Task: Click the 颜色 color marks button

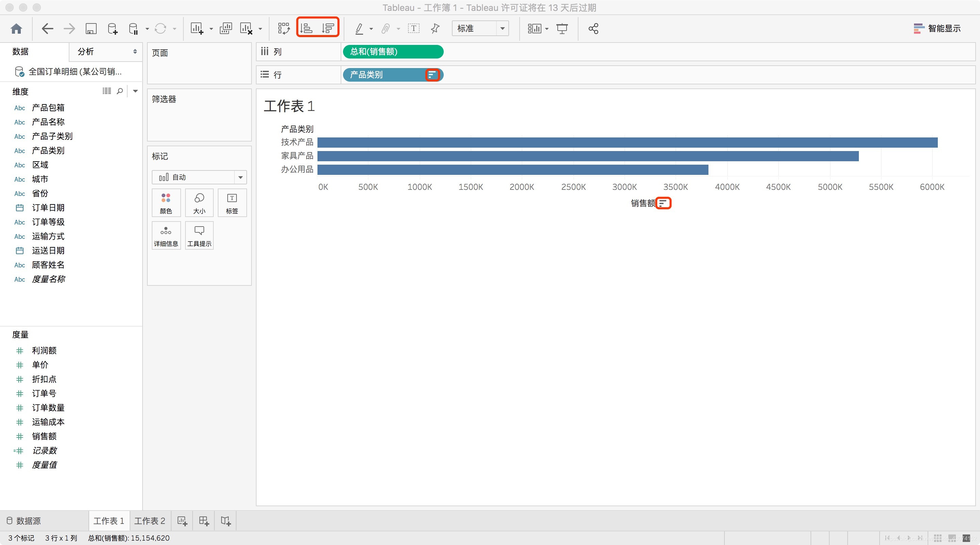Action: pos(166,203)
